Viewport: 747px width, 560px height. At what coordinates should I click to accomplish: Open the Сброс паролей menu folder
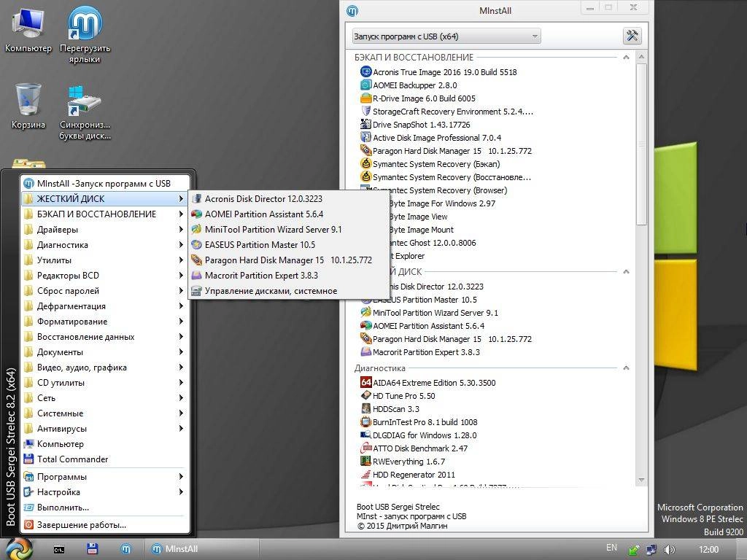[104, 290]
